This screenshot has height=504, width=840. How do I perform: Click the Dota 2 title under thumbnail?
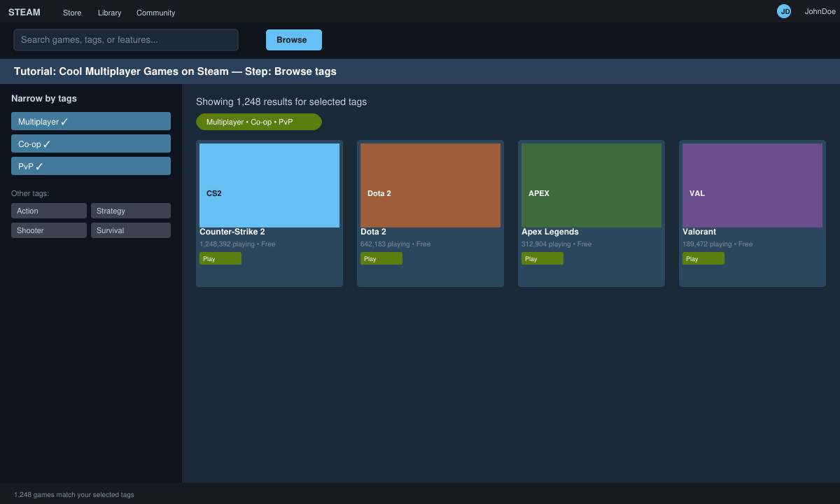pyautogui.click(x=373, y=232)
